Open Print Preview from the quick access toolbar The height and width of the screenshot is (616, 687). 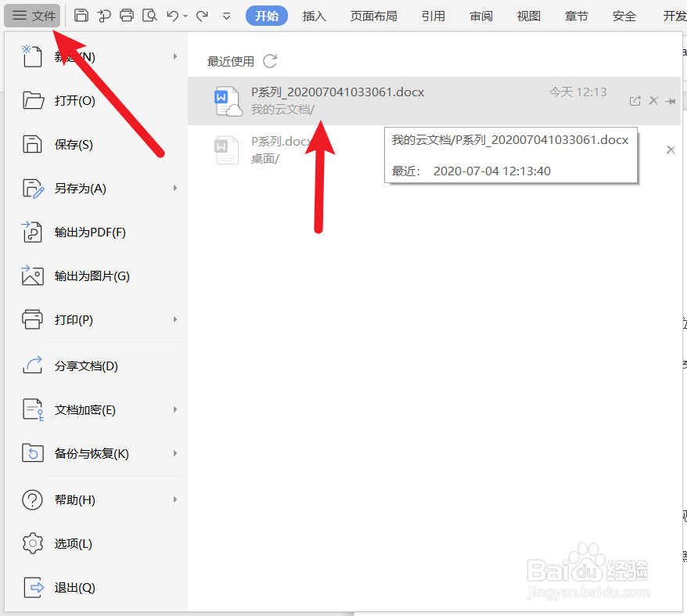click(149, 15)
